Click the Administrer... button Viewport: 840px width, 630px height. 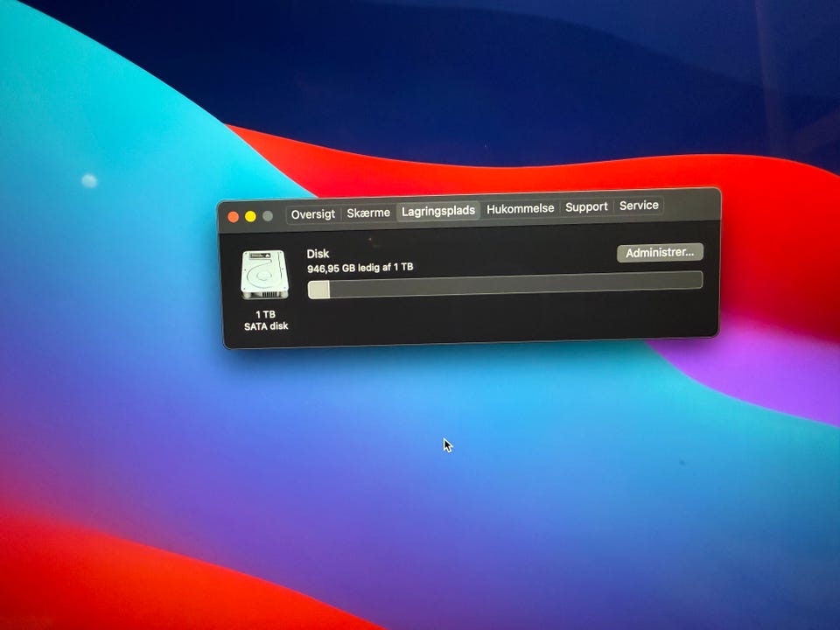point(660,252)
